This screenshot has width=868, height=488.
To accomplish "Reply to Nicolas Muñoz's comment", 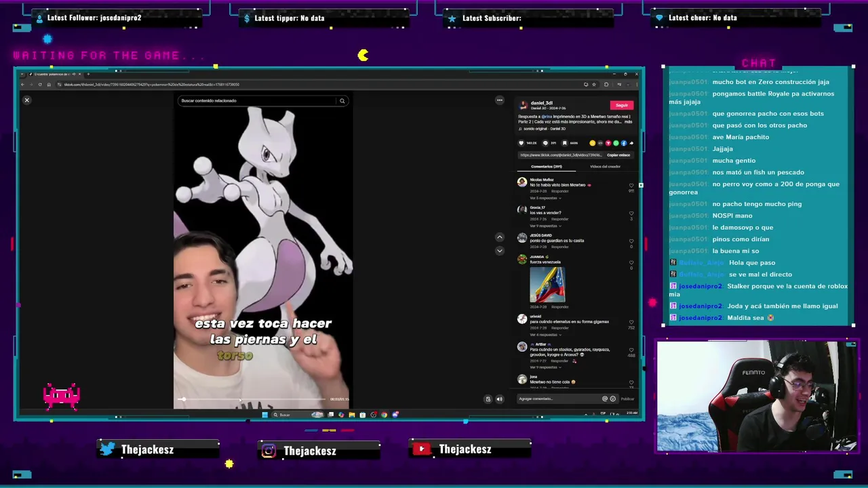I will click(559, 191).
